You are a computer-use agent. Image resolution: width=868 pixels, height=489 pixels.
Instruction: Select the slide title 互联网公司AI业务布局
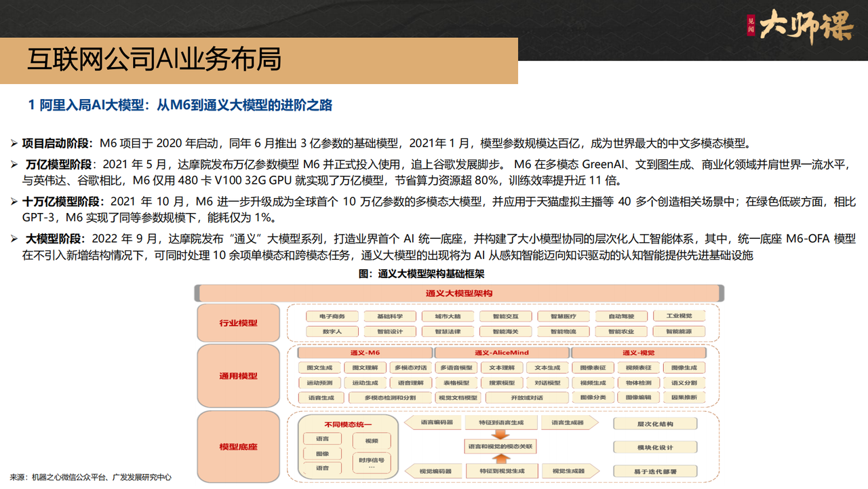154,59
